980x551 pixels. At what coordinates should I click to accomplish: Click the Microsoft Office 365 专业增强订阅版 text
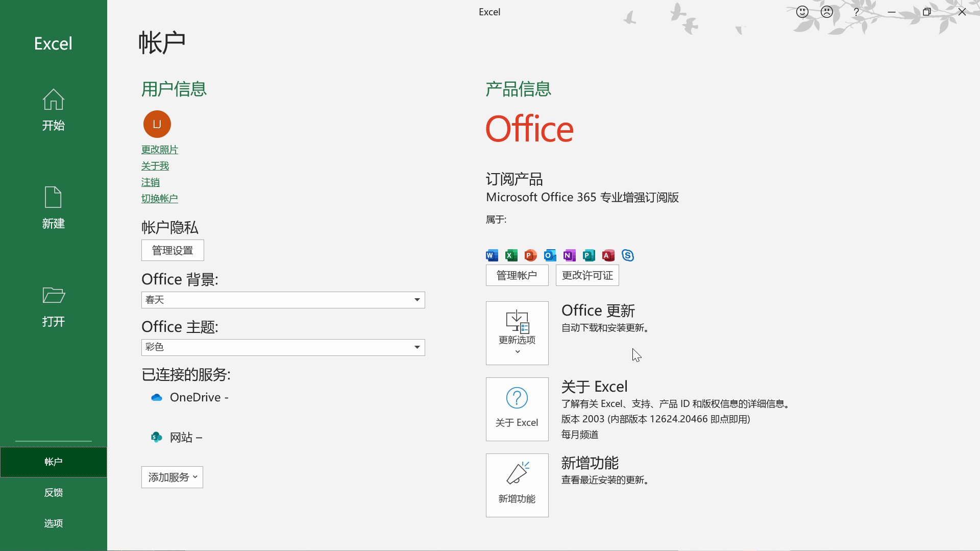(x=582, y=198)
